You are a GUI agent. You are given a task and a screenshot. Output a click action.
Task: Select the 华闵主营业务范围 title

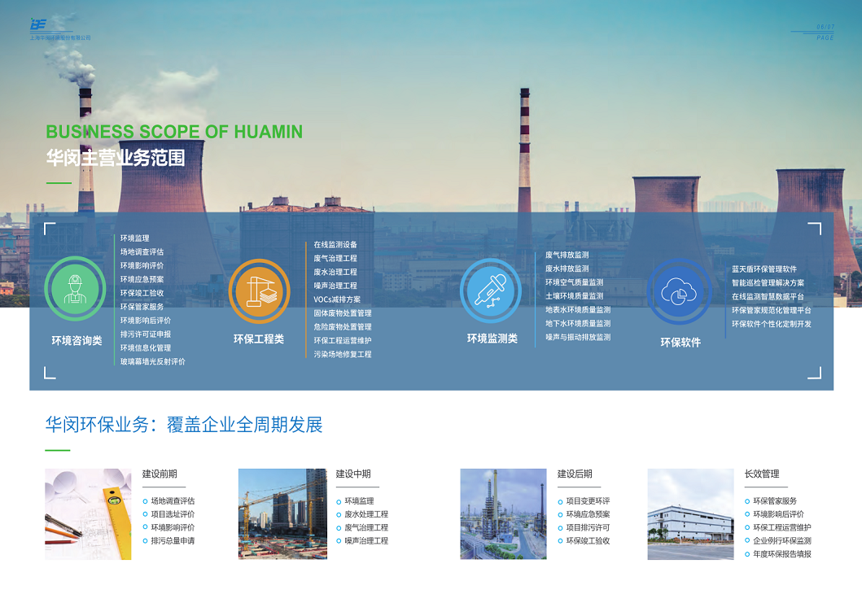click(116, 158)
